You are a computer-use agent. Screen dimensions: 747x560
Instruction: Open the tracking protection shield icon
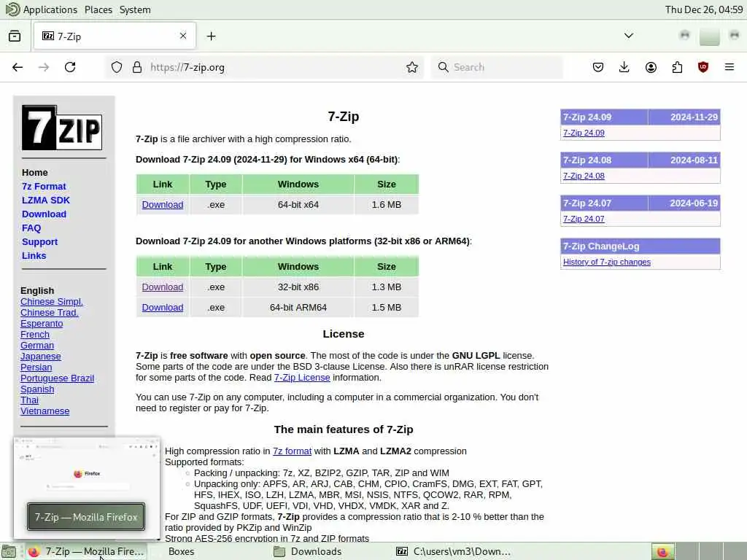pos(117,67)
